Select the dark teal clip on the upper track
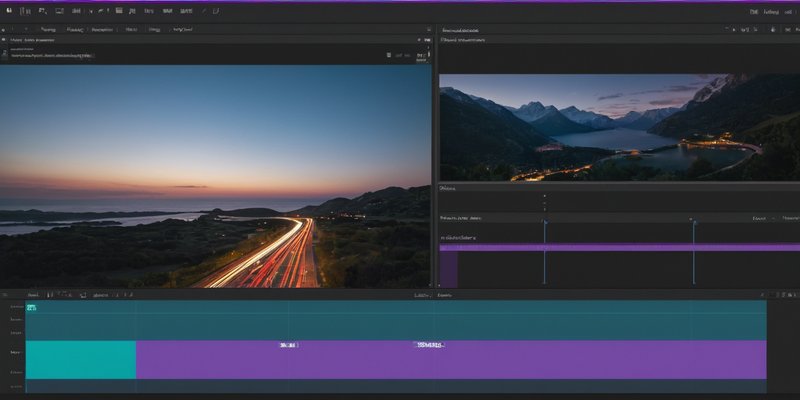The height and width of the screenshot is (400, 800). [x=396, y=320]
